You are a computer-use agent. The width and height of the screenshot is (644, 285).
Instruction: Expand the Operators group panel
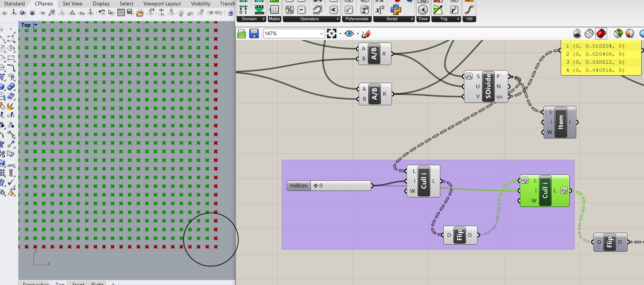point(338,19)
